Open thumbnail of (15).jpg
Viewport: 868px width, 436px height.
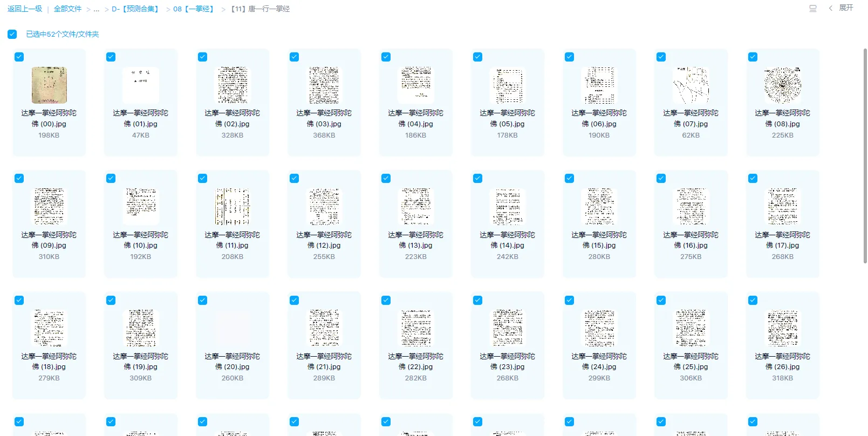click(599, 206)
